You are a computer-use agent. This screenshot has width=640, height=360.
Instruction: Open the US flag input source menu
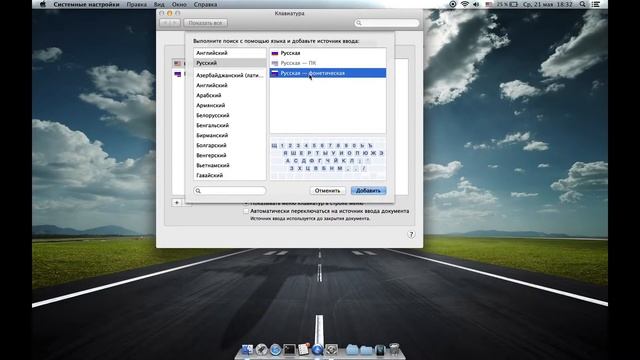[x=489, y=4]
